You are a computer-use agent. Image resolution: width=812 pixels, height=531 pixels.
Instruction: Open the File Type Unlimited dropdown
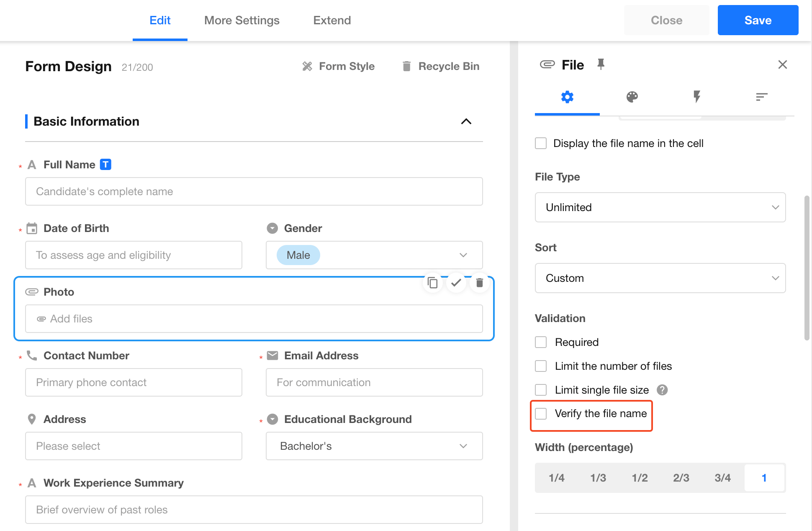tap(660, 207)
